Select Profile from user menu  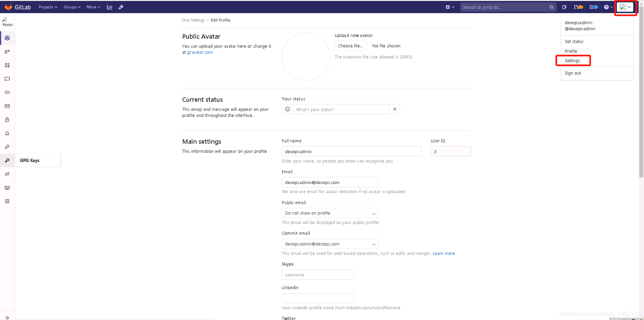pyautogui.click(x=571, y=51)
